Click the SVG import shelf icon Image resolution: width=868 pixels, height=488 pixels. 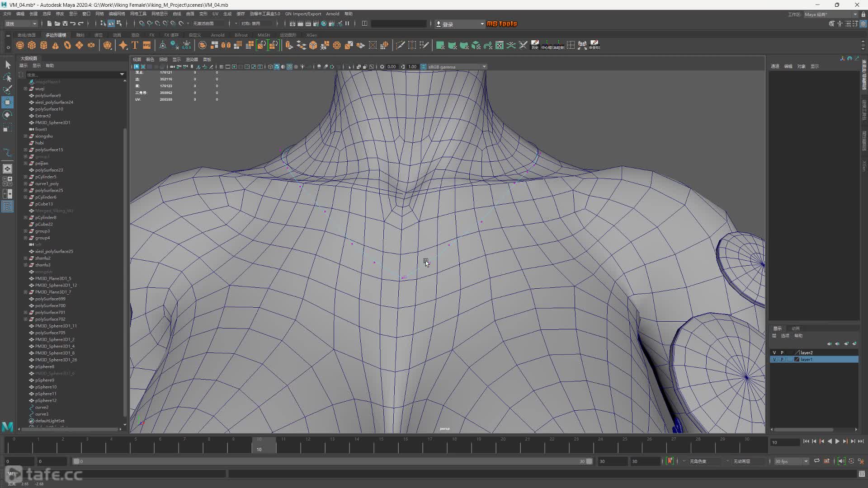coord(146,45)
